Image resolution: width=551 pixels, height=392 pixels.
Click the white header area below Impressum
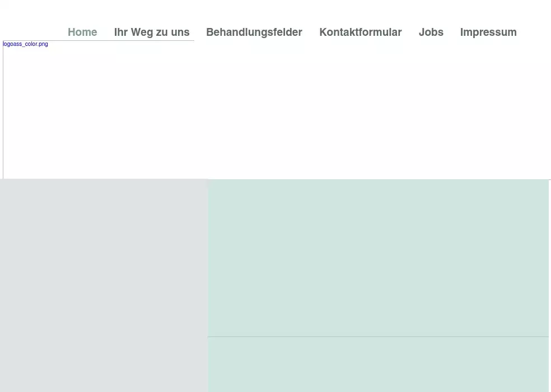[x=488, y=112]
